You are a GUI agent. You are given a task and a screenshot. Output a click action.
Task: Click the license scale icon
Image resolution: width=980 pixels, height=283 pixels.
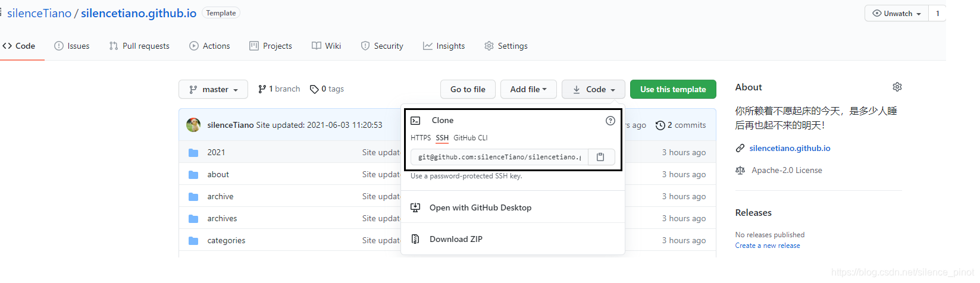point(740,170)
